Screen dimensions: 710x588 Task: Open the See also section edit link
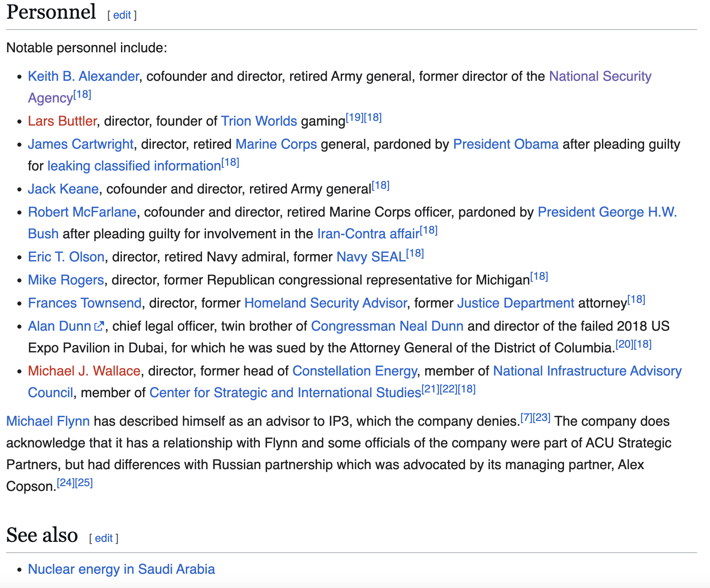pos(104,538)
